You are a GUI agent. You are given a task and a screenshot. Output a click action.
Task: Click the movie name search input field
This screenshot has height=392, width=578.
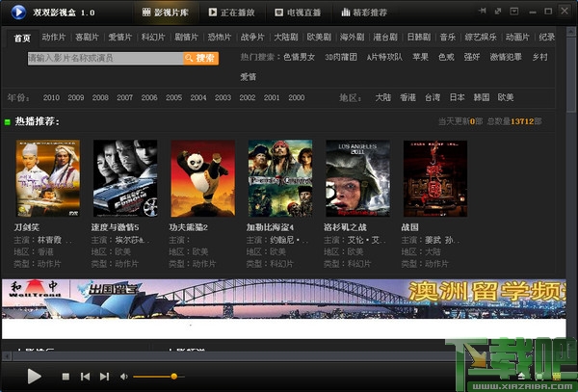tap(105, 58)
